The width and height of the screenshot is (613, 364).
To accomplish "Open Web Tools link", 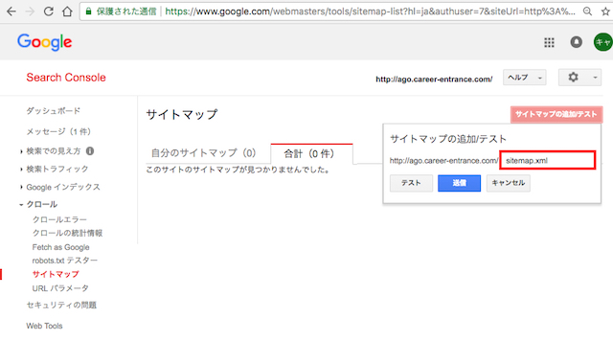I will 44,326.
